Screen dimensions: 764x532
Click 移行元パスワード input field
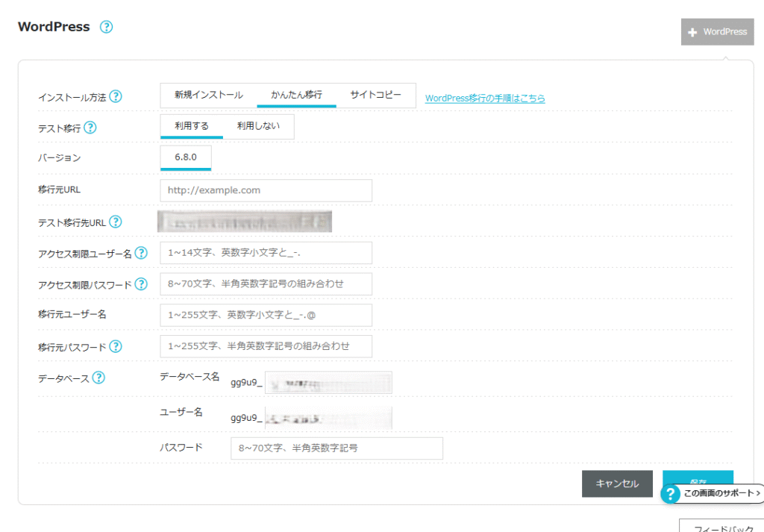click(x=266, y=346)
